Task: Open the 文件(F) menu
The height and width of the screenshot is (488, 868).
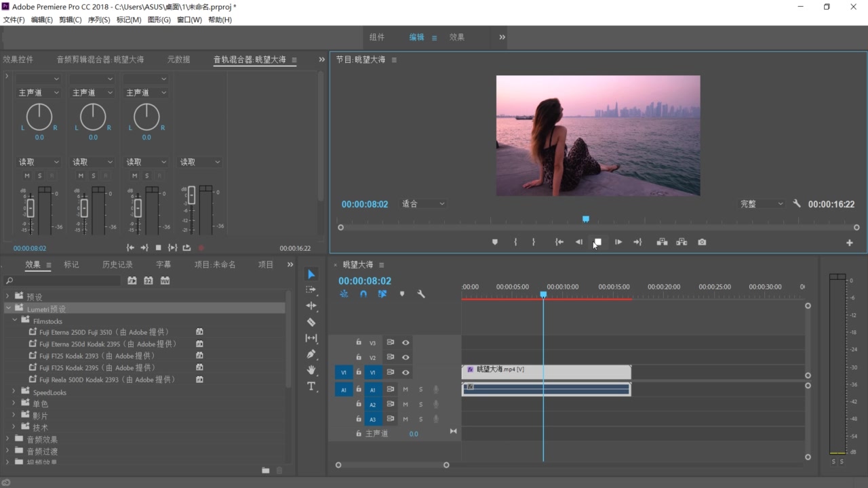Action: [14, 20]
